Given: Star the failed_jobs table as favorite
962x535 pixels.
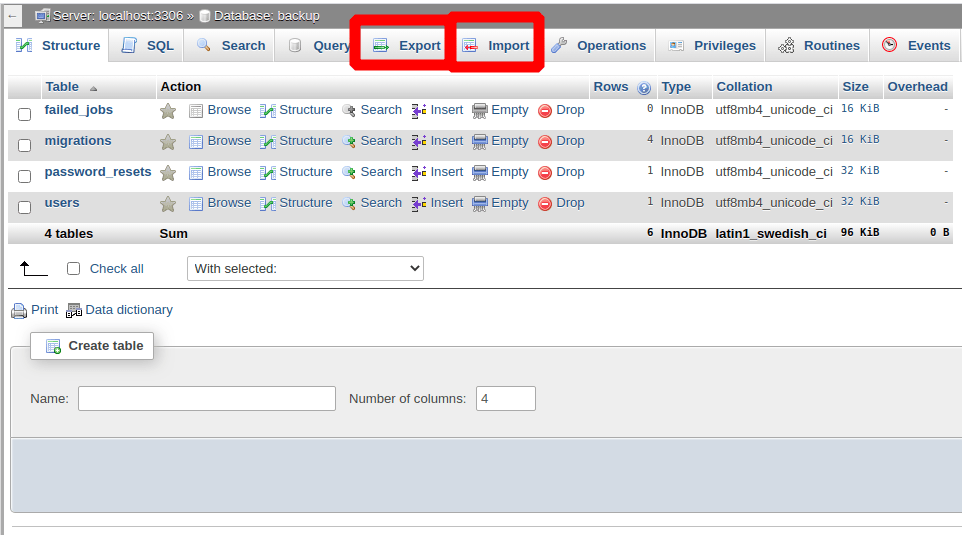Looking at the screenshot, I should point(167,111).
